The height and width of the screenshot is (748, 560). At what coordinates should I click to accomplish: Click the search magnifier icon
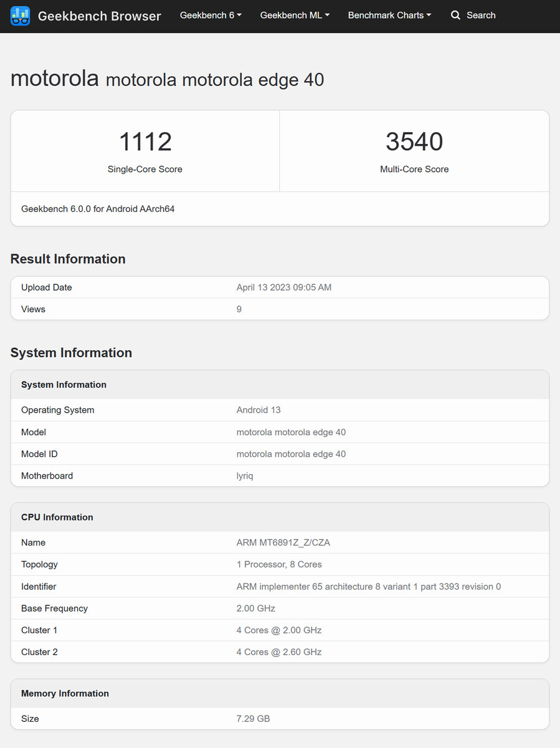pos(455,15)
